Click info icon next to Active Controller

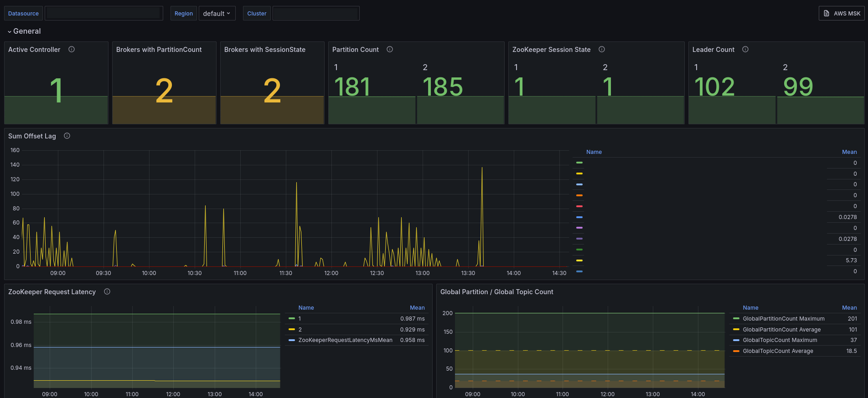click(x=72, y=49)
